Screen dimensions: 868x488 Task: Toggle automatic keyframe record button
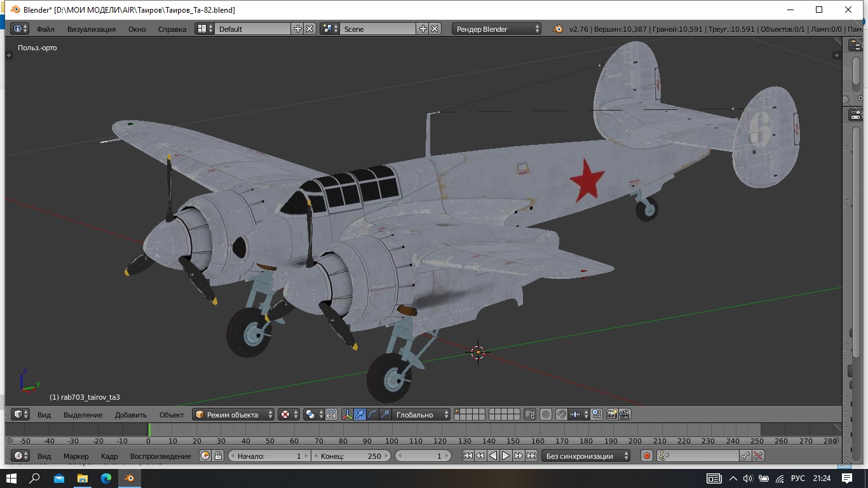point(647,456)
